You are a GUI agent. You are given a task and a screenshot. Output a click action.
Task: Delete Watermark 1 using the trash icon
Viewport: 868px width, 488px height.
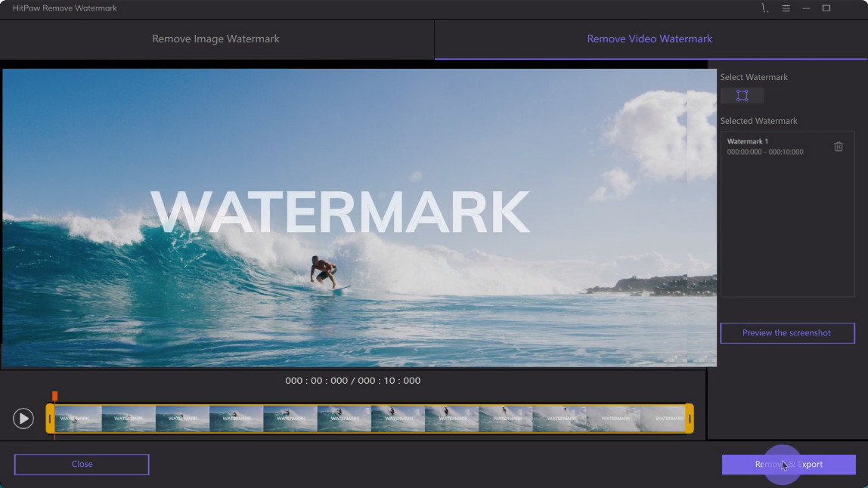point(838,147)
